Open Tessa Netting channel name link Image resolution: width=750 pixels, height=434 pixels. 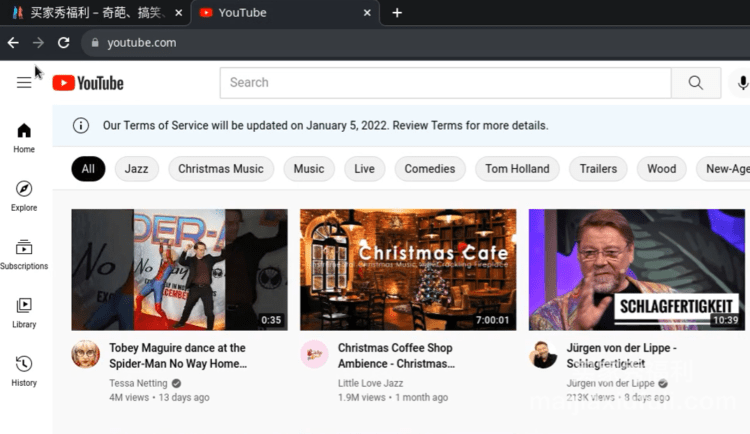click(x=138, y=383)
